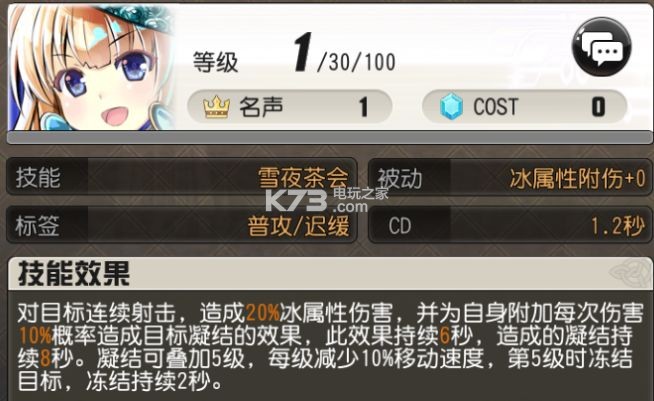Tap the experience progress bar

330,137
